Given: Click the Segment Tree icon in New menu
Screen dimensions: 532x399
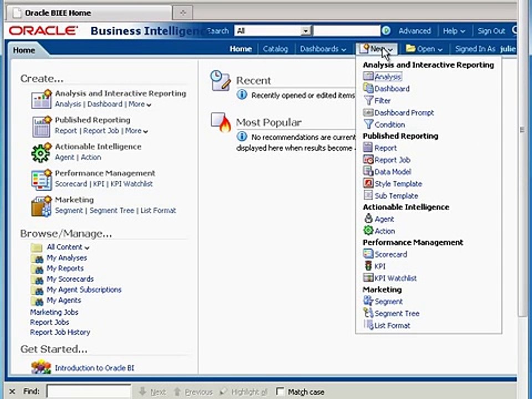Looking at the screenshot, I should pos(368,313).
